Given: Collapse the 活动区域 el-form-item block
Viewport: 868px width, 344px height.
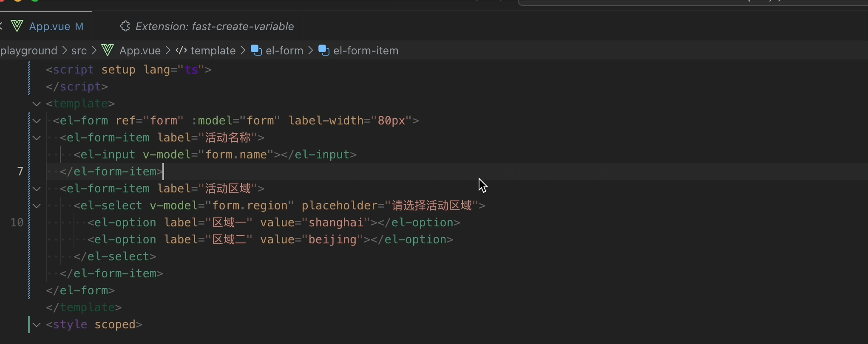Looking at the screenshot, I should [x=37, y=189].
